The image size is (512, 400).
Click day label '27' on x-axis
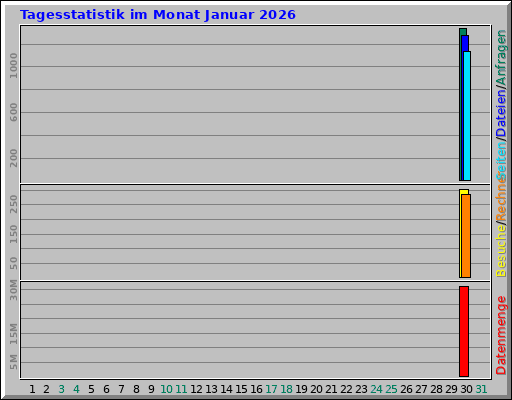click(x=421, y=389)
